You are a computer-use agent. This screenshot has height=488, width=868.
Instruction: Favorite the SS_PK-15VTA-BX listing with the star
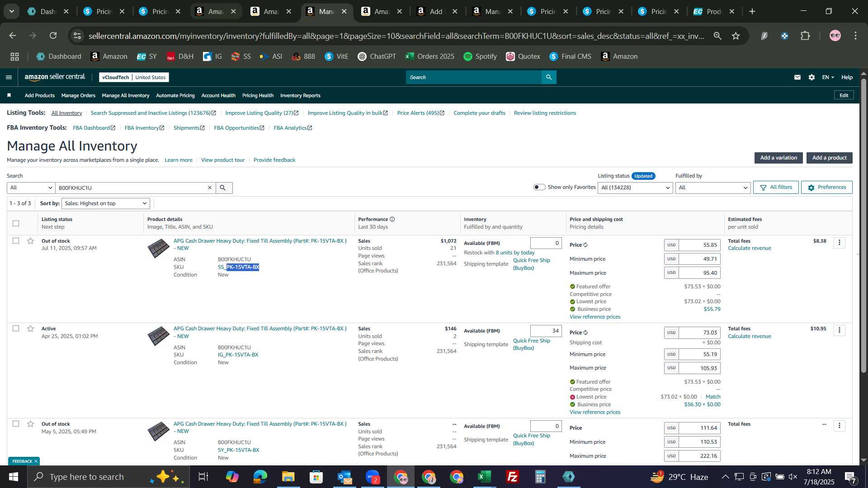pyautogui.click(x=31, y=241)
